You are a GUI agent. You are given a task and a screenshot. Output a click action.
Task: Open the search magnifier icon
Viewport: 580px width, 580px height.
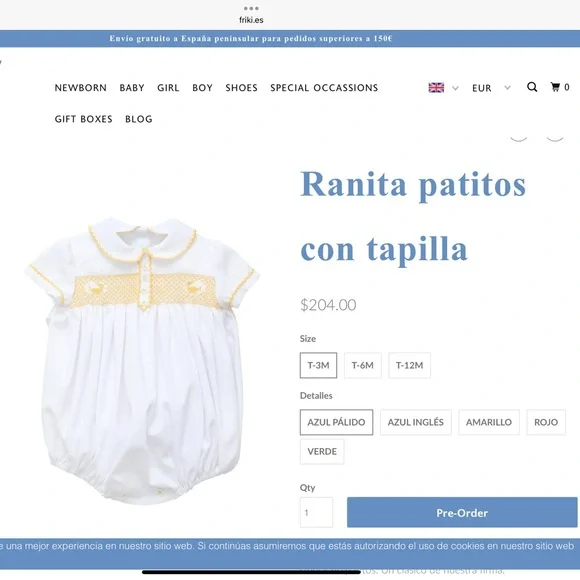532,87
